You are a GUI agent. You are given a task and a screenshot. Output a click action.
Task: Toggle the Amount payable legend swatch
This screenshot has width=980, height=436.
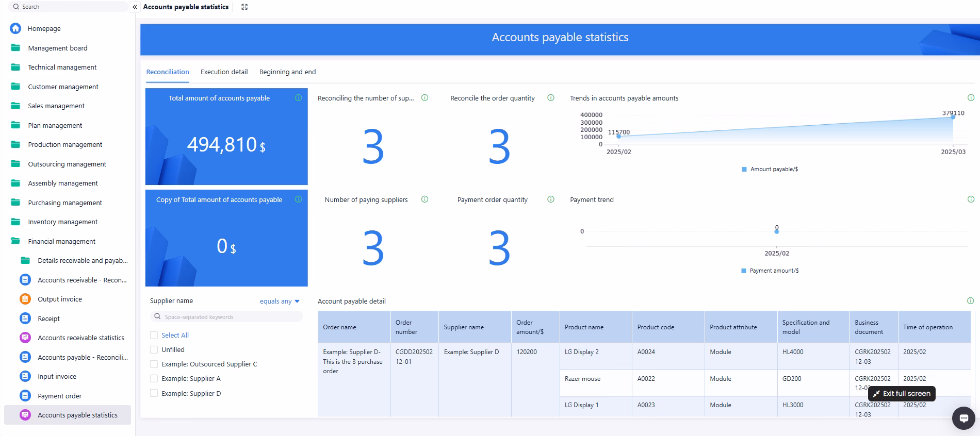(x=744, y=169)
